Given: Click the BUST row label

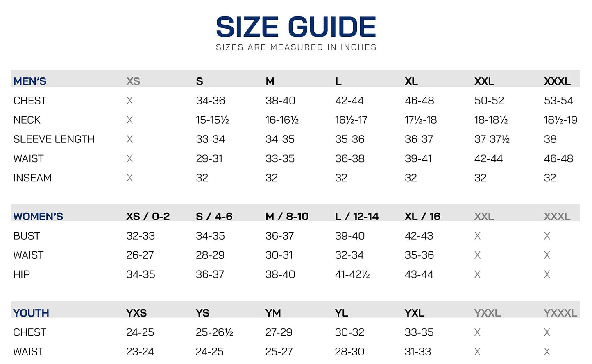Looking at the screenshot, I should click(27, 236).
